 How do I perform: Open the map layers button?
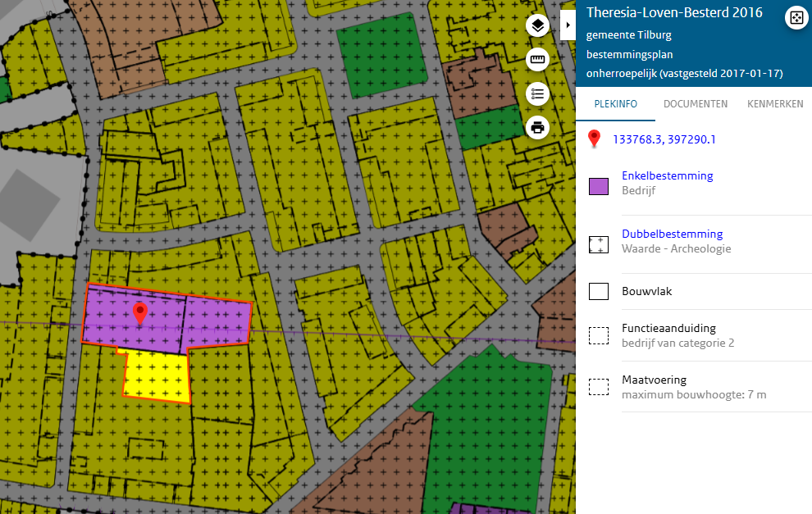(x=537, y=25)
